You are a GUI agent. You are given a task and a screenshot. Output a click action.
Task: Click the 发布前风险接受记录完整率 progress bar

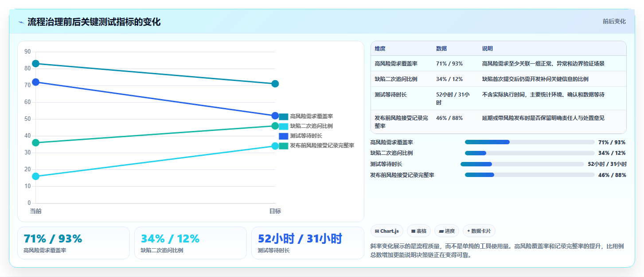(x=530, y=175)
